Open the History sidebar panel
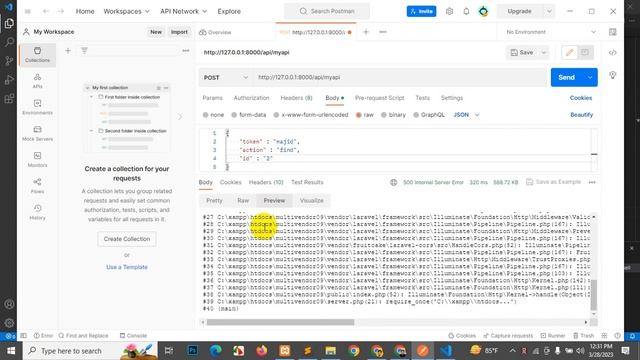This screenshot has height=360, width=640. pyautogui.click(x=37, y=212)
